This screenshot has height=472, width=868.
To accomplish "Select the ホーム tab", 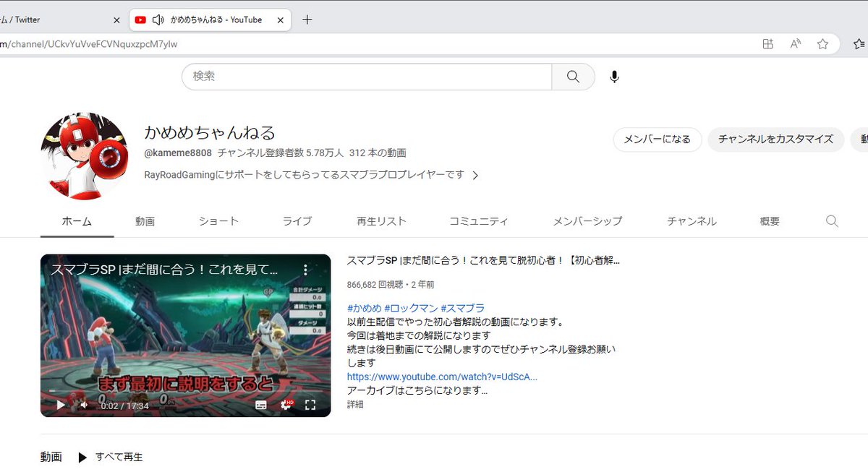I will (x=77, y=221).
